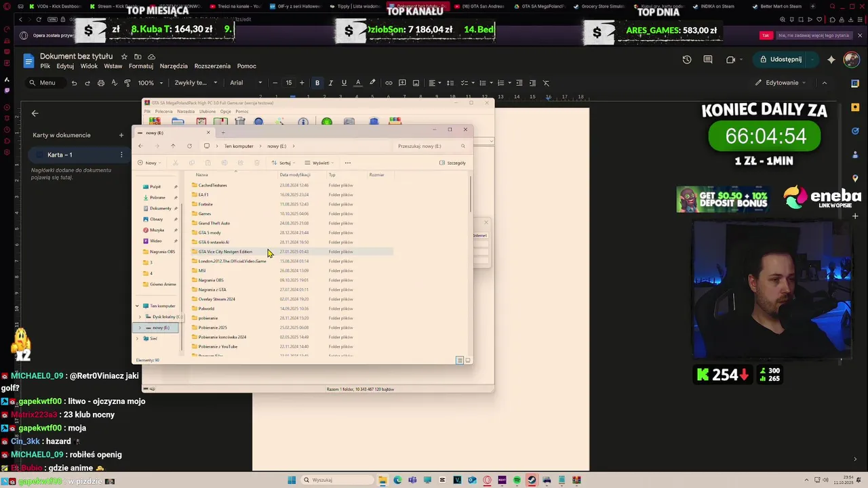Toggle underline formatting in the Docs toolbar
Viewport: 868px width, 488px height.
coord(344,83)
